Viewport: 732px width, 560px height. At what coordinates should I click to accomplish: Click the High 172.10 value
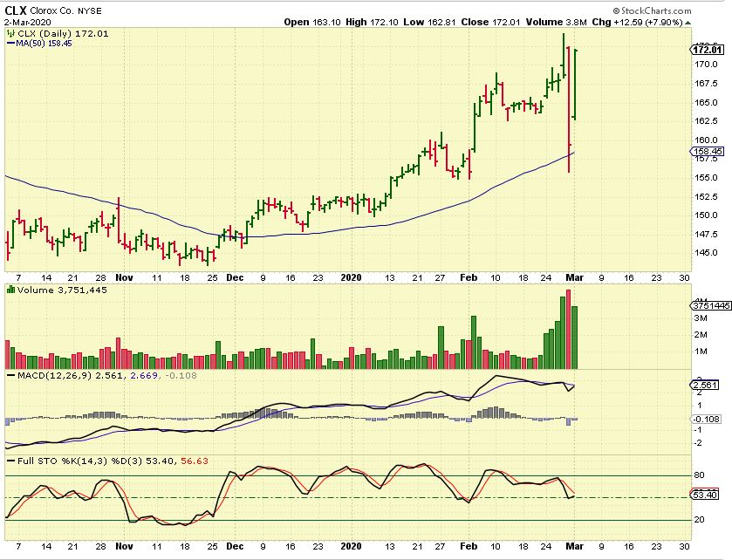click(372, 22)
